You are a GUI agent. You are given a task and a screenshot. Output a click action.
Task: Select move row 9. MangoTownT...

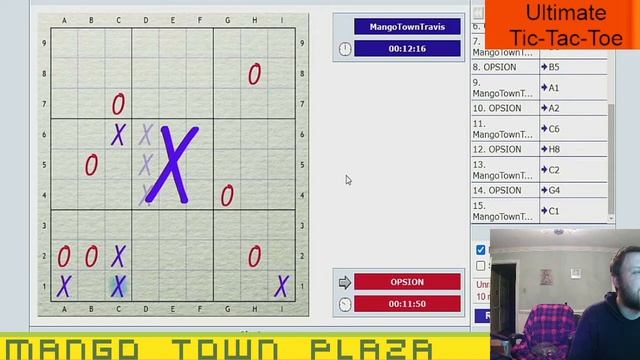click(539, 88)
